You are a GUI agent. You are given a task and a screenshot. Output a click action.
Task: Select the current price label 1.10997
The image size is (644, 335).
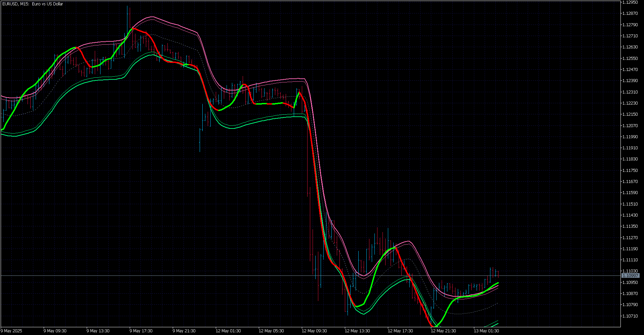coord(630,276)
